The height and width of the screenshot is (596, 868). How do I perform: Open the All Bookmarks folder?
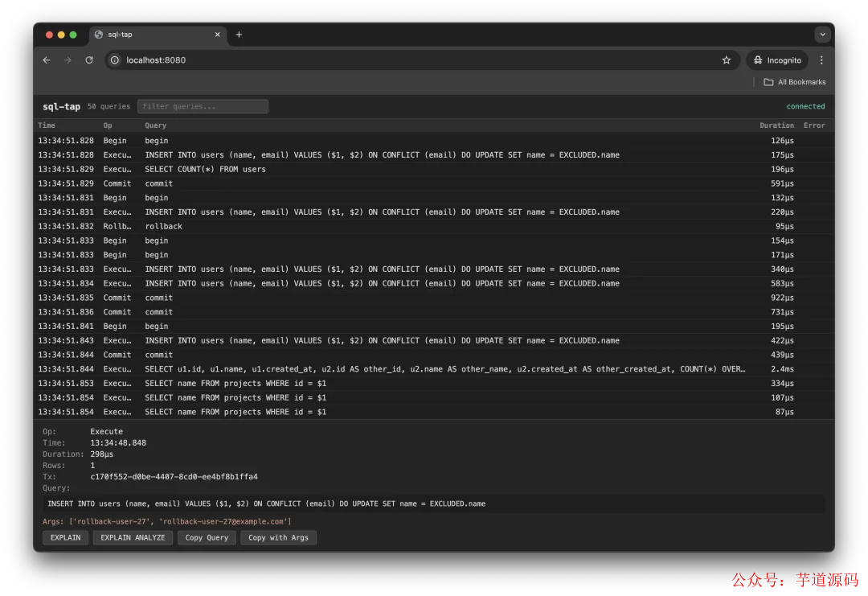point(794,82)
